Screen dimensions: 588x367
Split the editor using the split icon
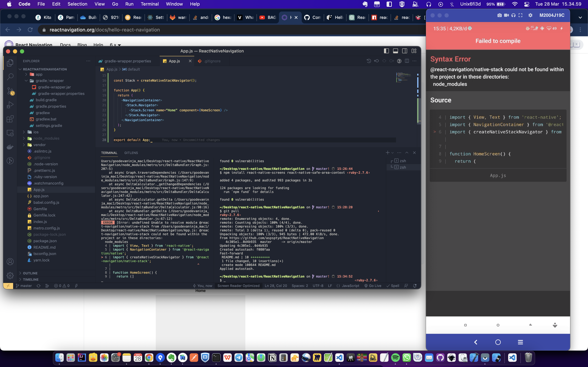click(407, 61)
